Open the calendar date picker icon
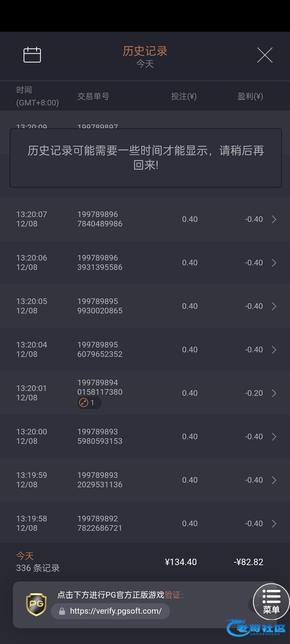Image resolution: width=290 pixels, height=644 pixels. 32,55
